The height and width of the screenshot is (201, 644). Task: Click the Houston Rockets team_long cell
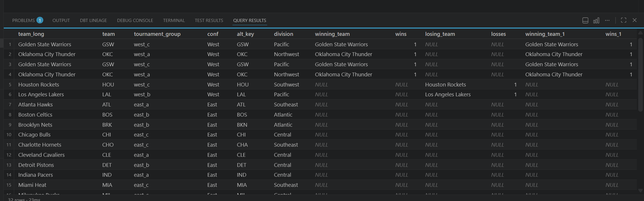coord(39,84)
